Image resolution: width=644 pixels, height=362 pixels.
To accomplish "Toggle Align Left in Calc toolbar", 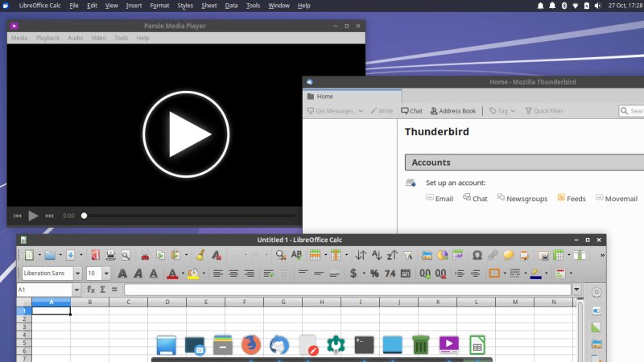I will [x=217, y=273].
